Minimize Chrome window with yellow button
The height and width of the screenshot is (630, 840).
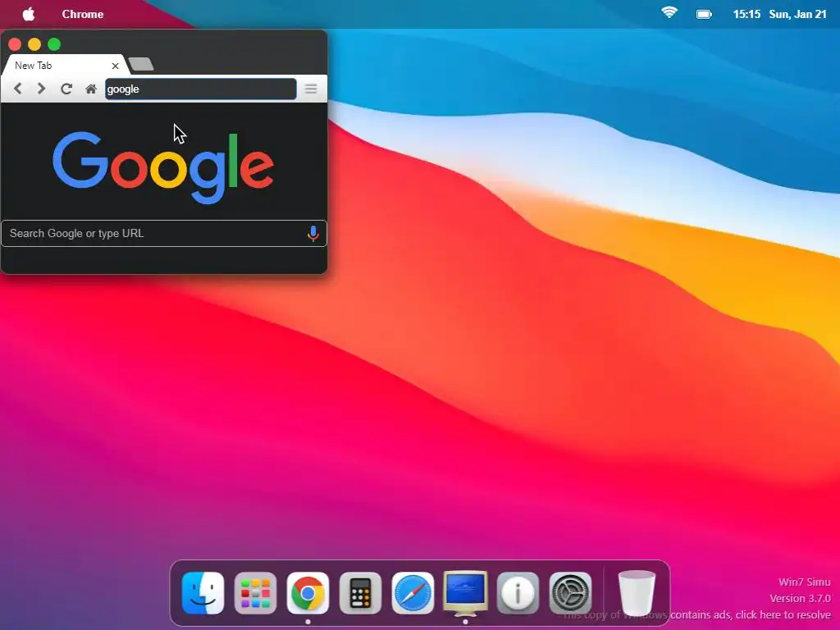34,44
